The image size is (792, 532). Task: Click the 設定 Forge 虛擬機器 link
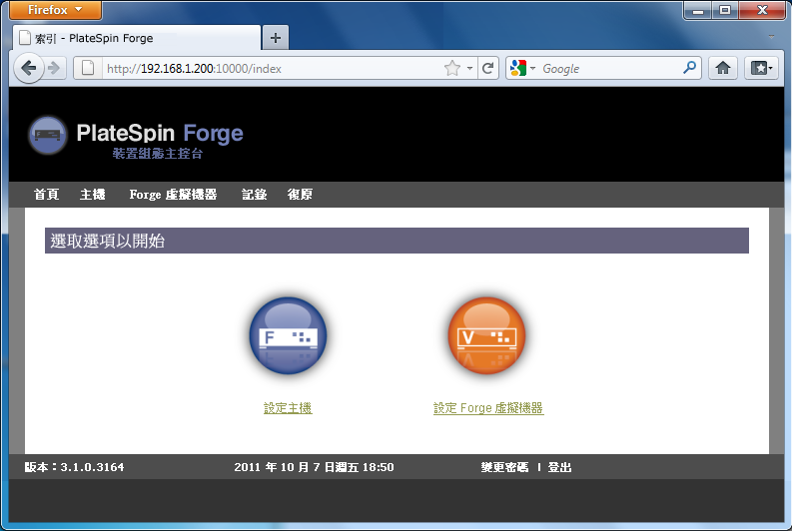(x=488, y=408)
